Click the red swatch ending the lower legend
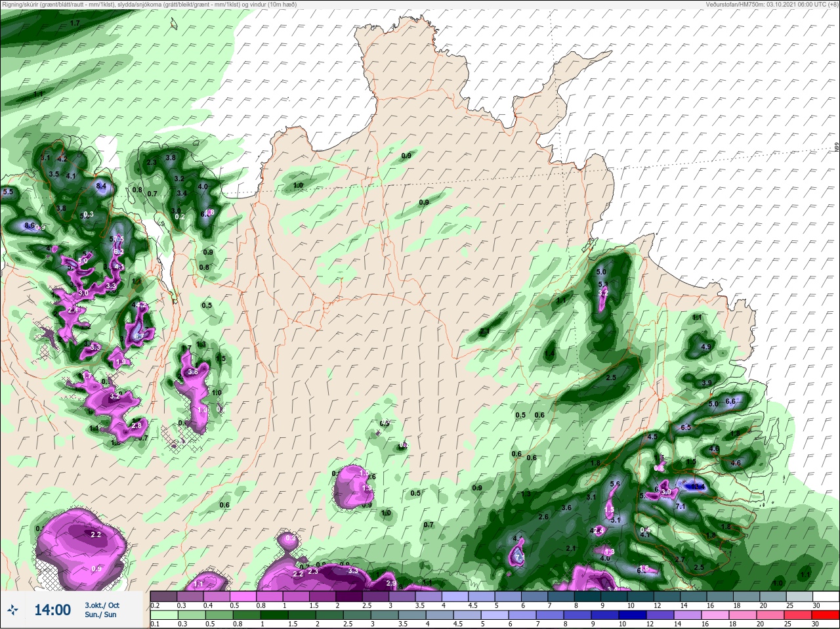The width and height of the screenshot is (840, 629). [826, 615]
